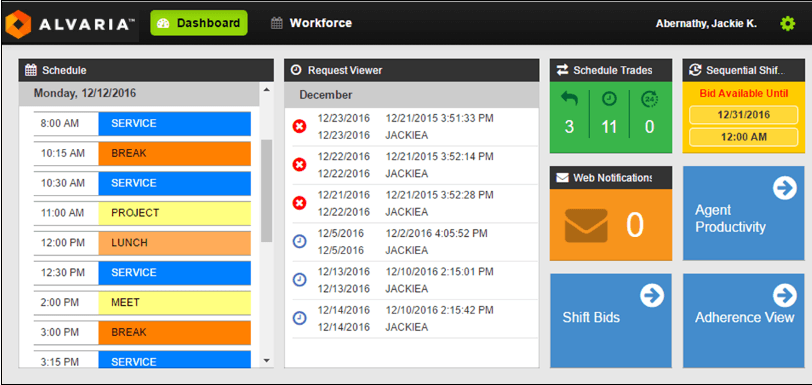Open the Shift Bids tile
The image size is (812, 385).
pyautogui.click(x=611, y=321)
